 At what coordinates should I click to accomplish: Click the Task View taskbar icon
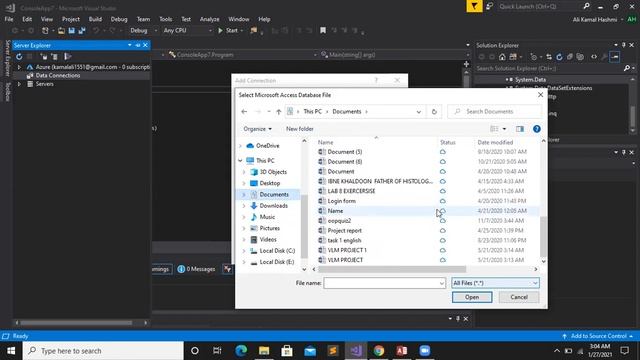(217, 351)
